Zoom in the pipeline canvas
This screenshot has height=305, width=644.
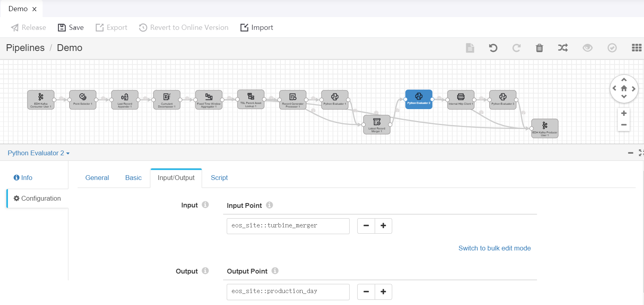click(x=624, y=113)
